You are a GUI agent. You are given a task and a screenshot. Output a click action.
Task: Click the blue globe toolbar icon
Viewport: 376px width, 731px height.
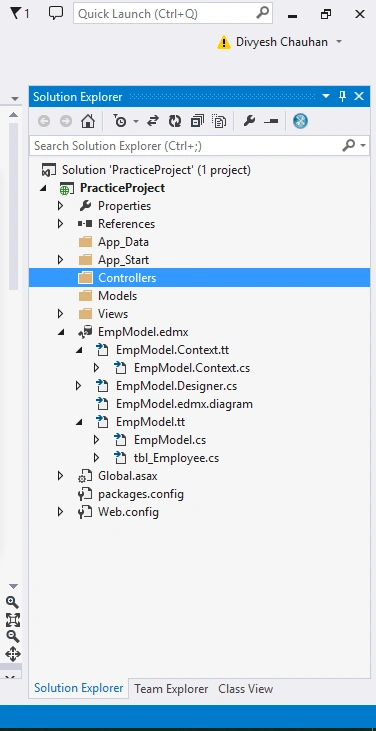[x=301, y=122]
